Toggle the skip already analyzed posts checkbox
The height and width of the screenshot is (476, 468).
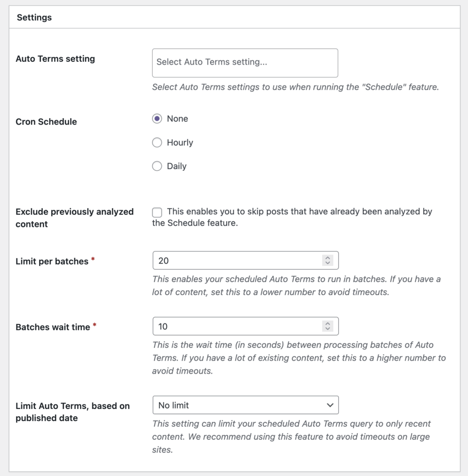157,212
